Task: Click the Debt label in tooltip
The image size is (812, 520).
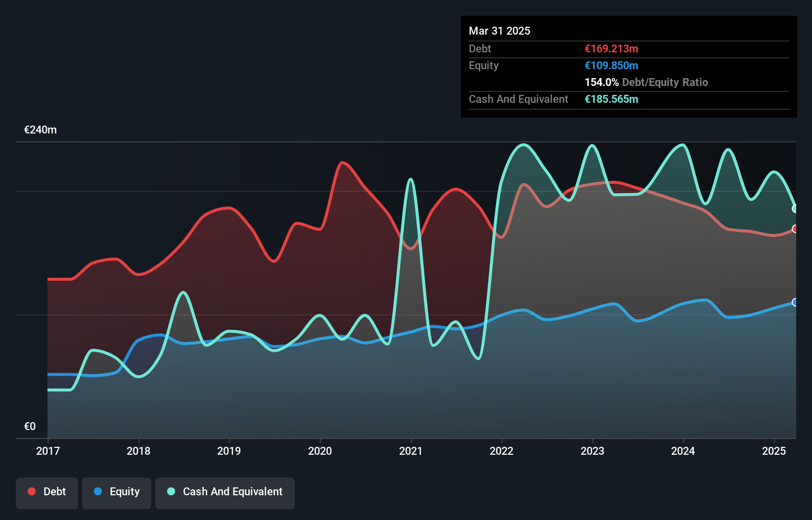Action: pyautogui.click(x=480, y=48)
